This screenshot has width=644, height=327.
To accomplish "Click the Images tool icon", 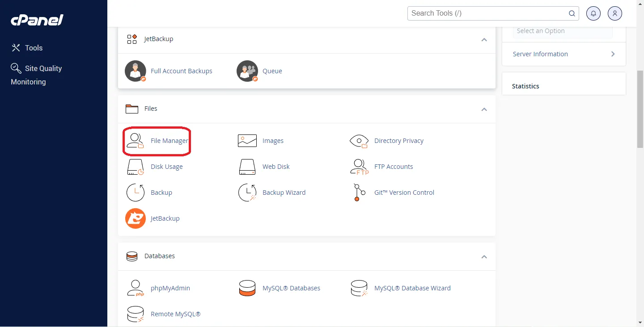I will [247, 141].
